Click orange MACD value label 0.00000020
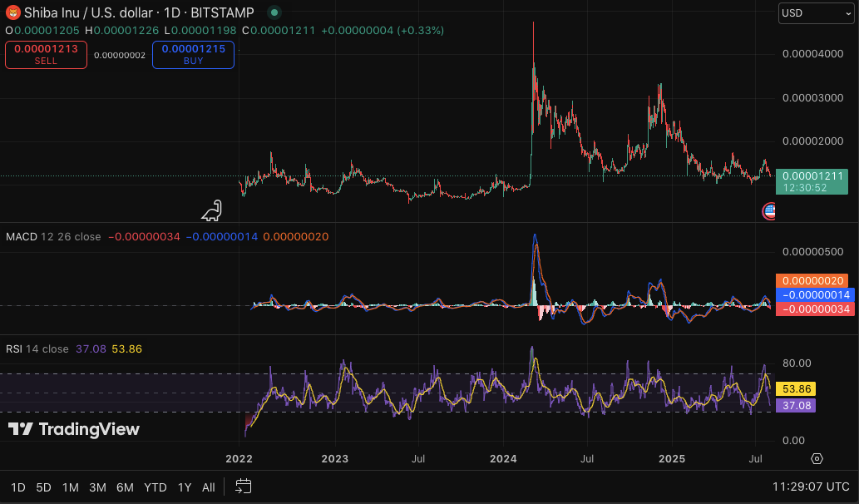This screenshot has width=859, height=504. pos(812,280)
